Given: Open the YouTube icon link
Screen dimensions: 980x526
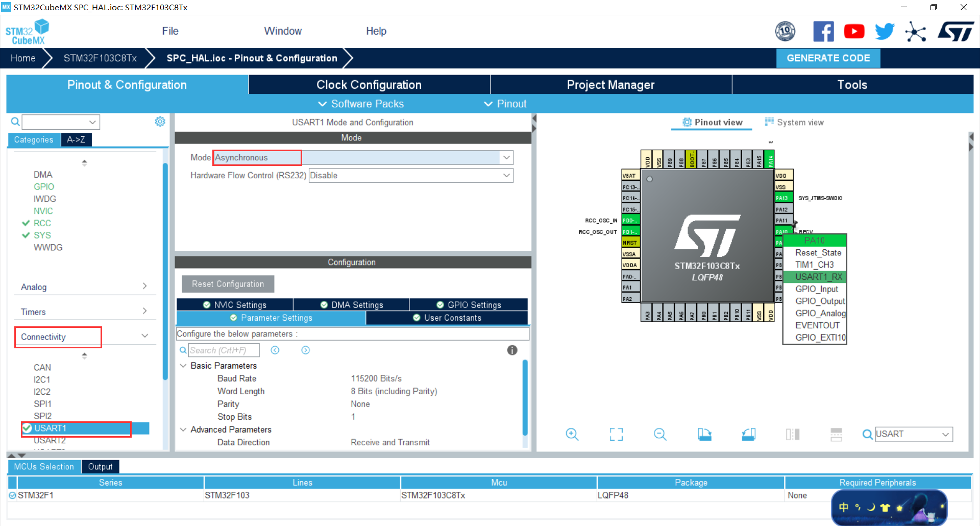Looking at the screenshot, I should [854, 32].
